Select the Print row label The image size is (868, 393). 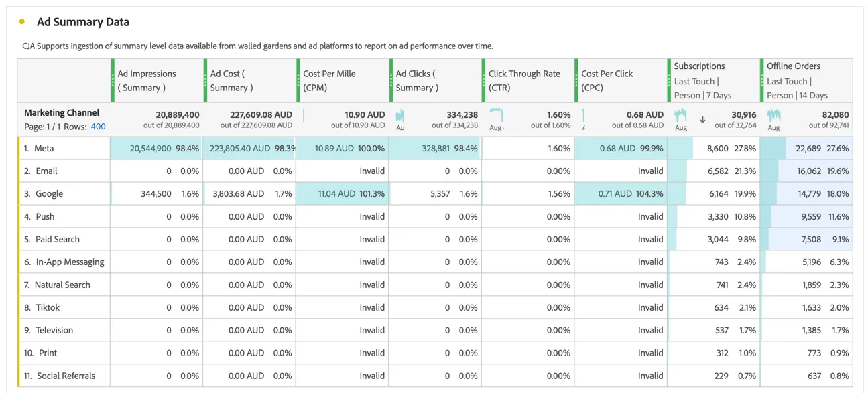pos(48,353)
